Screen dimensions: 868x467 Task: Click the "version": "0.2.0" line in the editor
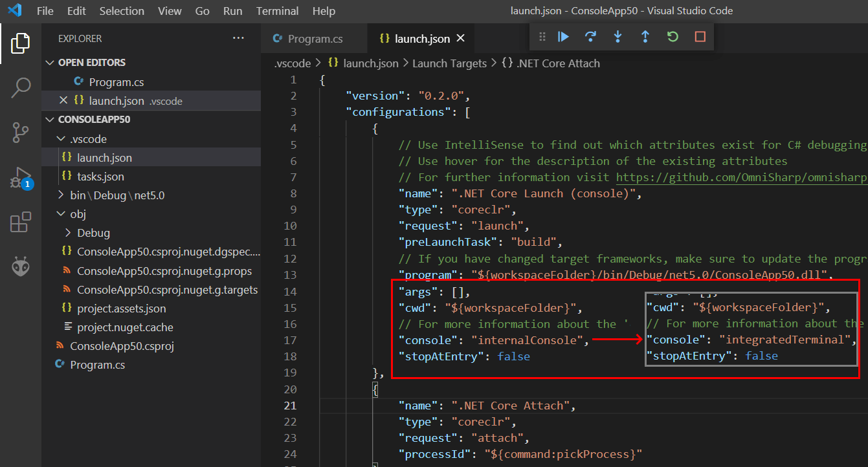408,96
